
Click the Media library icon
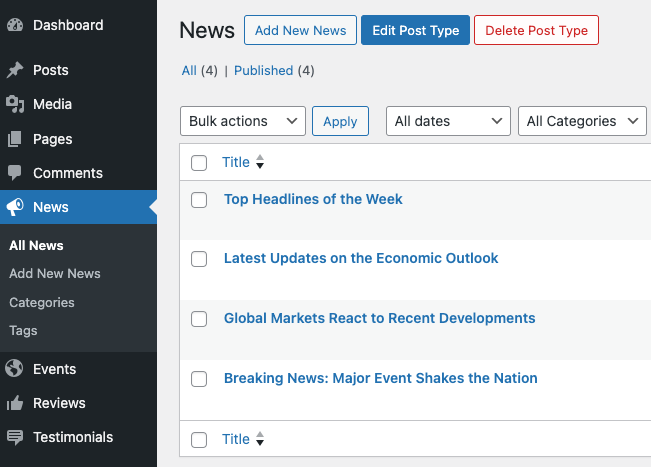(x=15, y=104)
